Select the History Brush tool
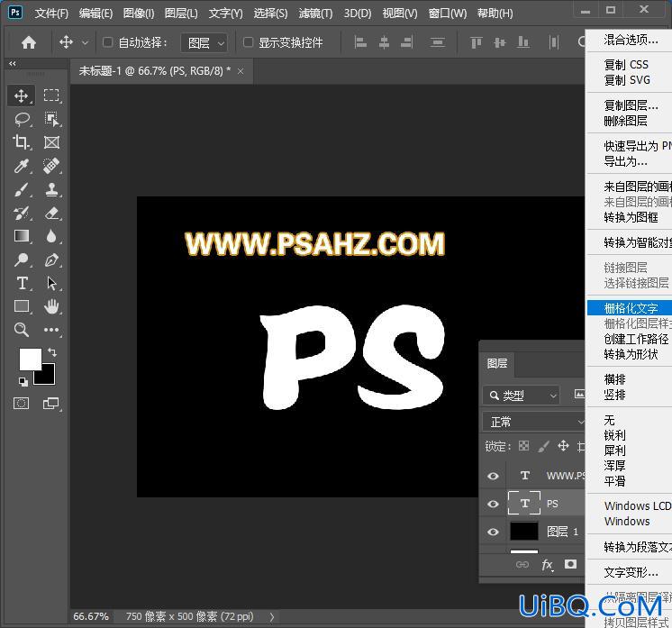The image size is (672, 628). click(x=22, y=213)
